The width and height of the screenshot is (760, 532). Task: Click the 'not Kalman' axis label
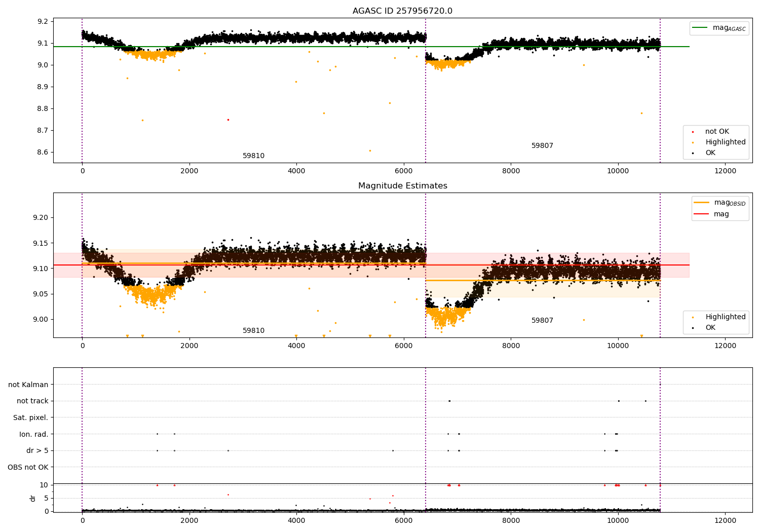28,385
